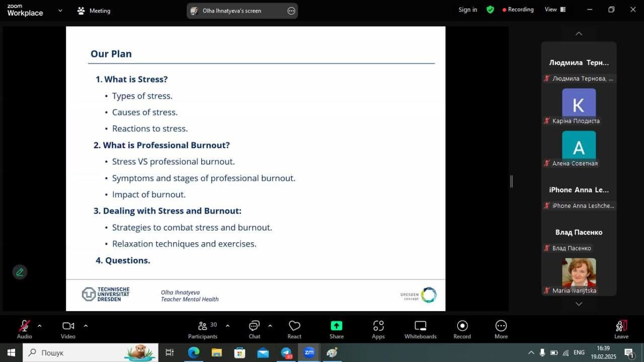Show hidden system tray icons

pyautogui.click(x=531, y=352)
